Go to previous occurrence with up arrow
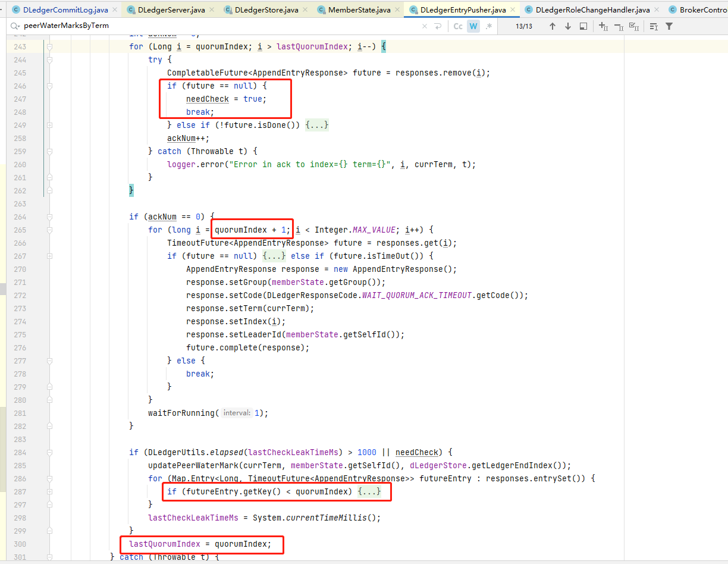Image resolution: width=728 pixels, height=564 pixels. click(552, 26)
